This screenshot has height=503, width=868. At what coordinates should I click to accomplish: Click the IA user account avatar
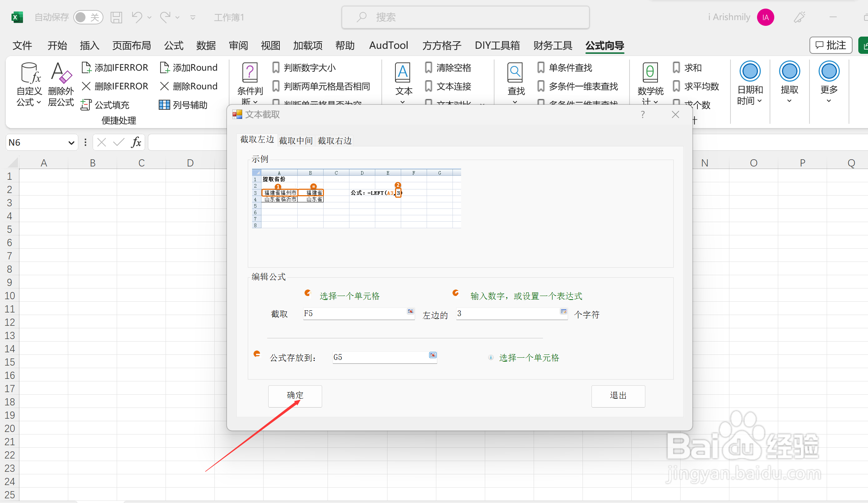(765, 17)
